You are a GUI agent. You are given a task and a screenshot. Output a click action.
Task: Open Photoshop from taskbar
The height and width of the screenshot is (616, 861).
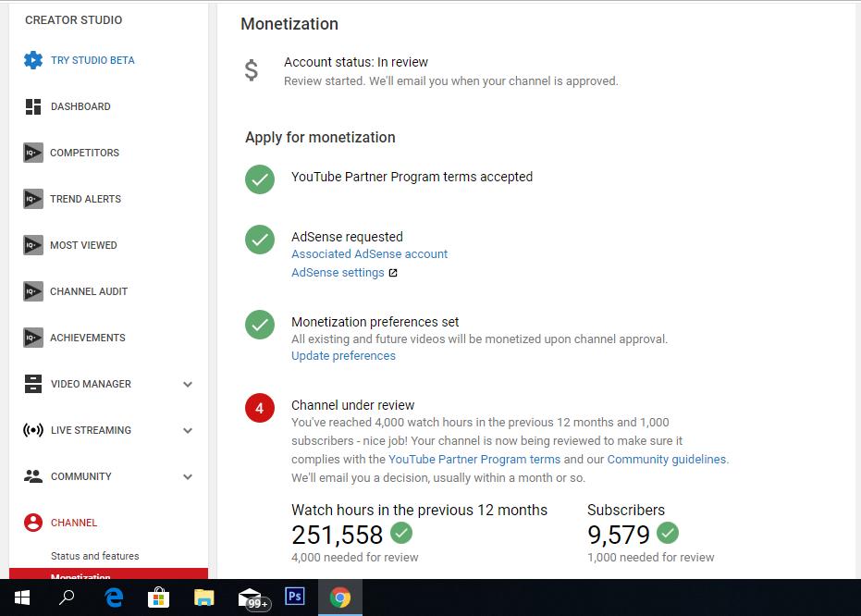click(295, 597)
